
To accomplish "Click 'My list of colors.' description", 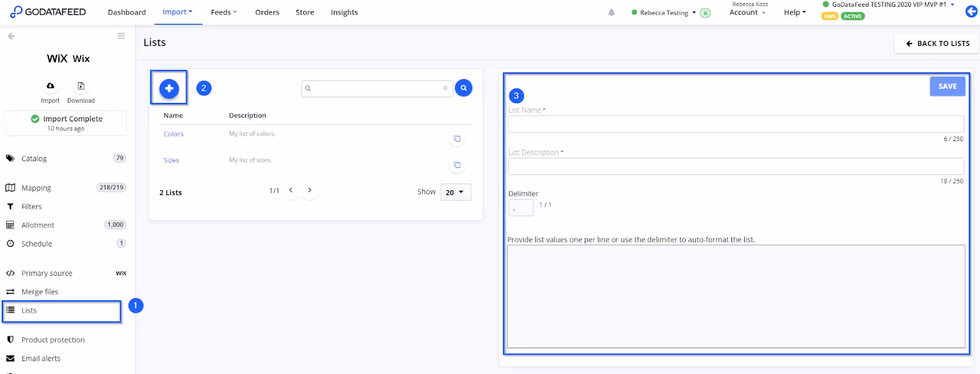I will pyautogui.click(x=252, y=134).
